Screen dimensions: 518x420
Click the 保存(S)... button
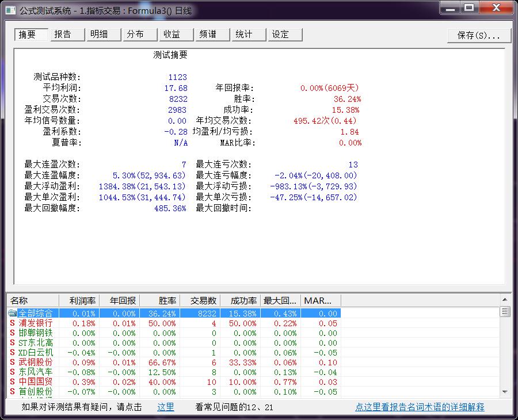(x=479, y=35)
